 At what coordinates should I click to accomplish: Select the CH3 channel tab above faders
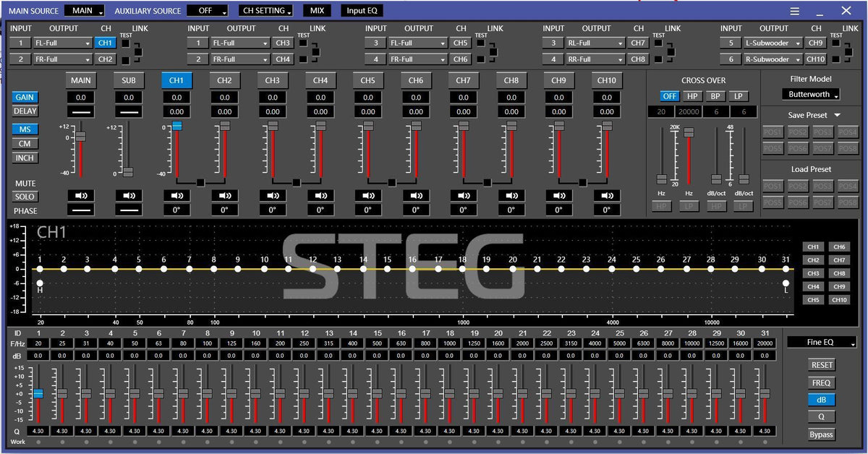click(272, 80)
